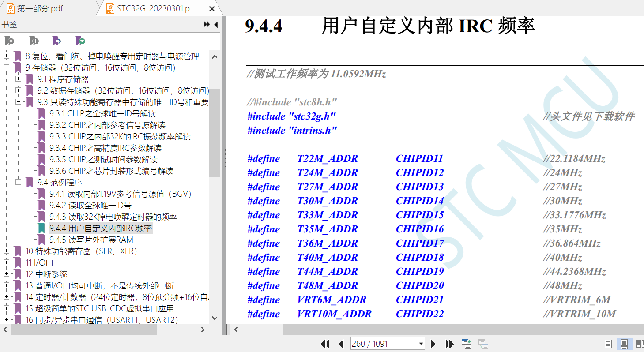Switch to the STC32G-20230301 pdf tab

pyautogui.click(x=155, y=9)
